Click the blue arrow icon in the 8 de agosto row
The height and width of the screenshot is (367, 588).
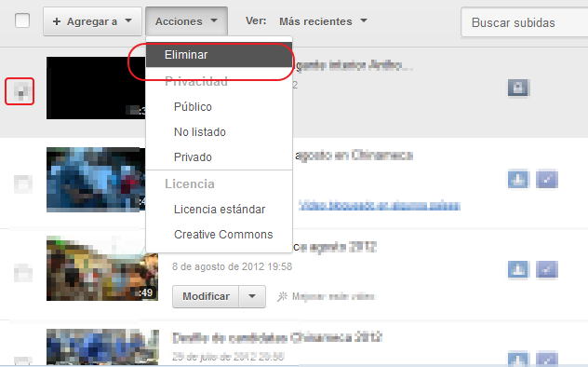518,269
